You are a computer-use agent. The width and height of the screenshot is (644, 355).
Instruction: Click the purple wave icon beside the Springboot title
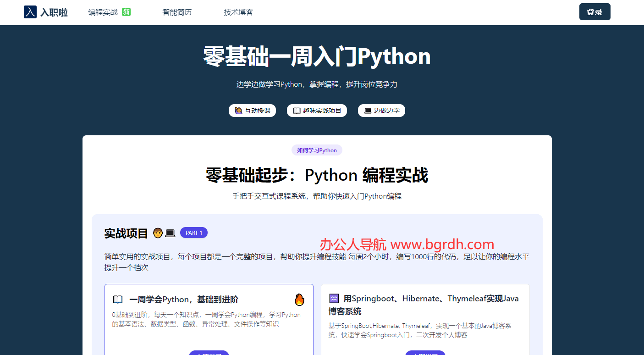[x=334, y=299]
